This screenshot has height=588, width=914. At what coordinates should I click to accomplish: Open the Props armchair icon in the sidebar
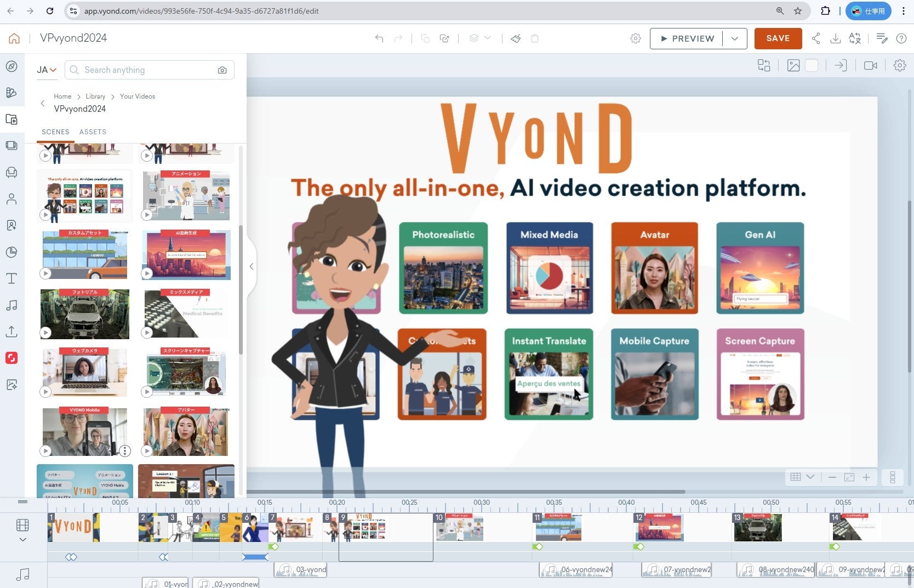click(x=12, y=173)
